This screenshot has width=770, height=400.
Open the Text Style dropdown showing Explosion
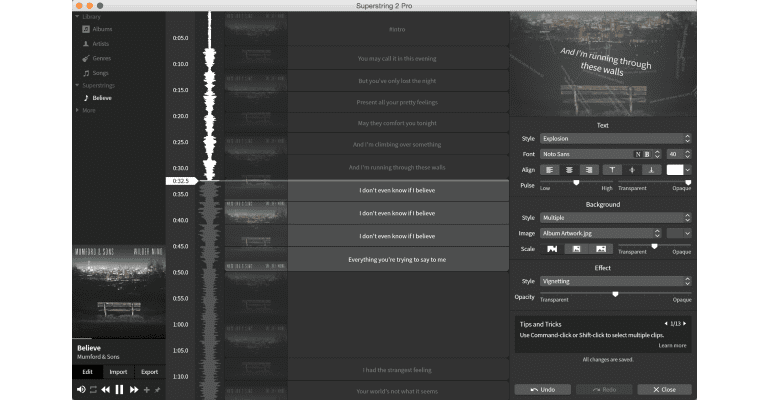(x=614, y=138)
